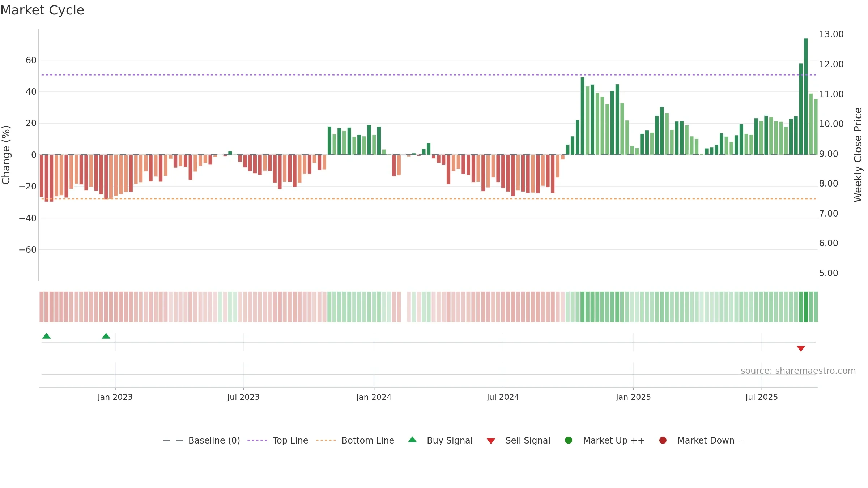Click the 13.00 price axis label
Image resolution: width=868 pixels, height=488 pixels.
pyautogui.click(x=831, y=34)
